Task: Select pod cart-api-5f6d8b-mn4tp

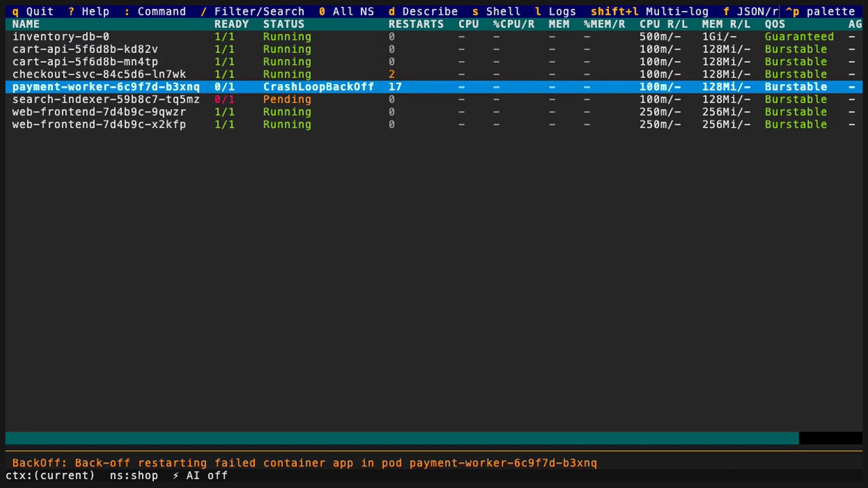Action: click(x=434, y=62)
